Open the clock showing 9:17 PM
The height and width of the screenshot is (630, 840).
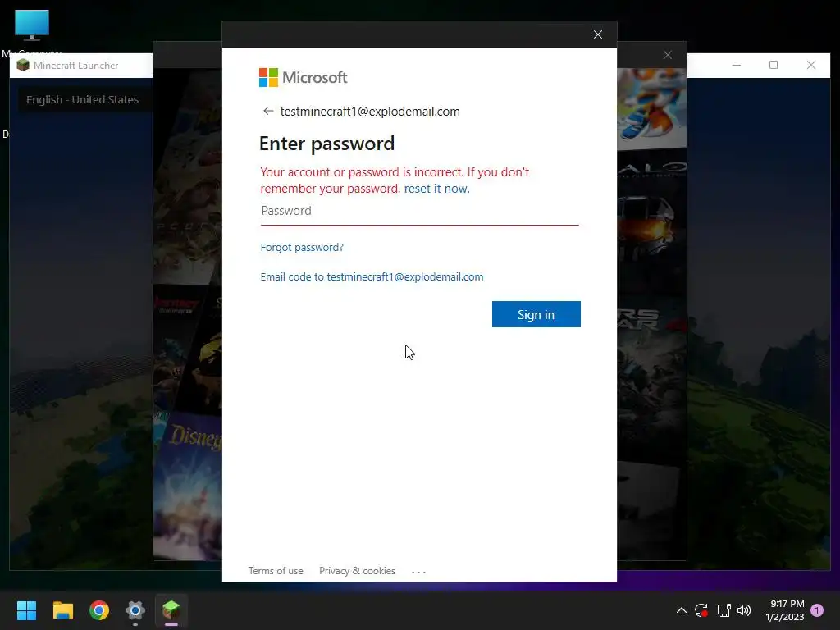point(785,610)
